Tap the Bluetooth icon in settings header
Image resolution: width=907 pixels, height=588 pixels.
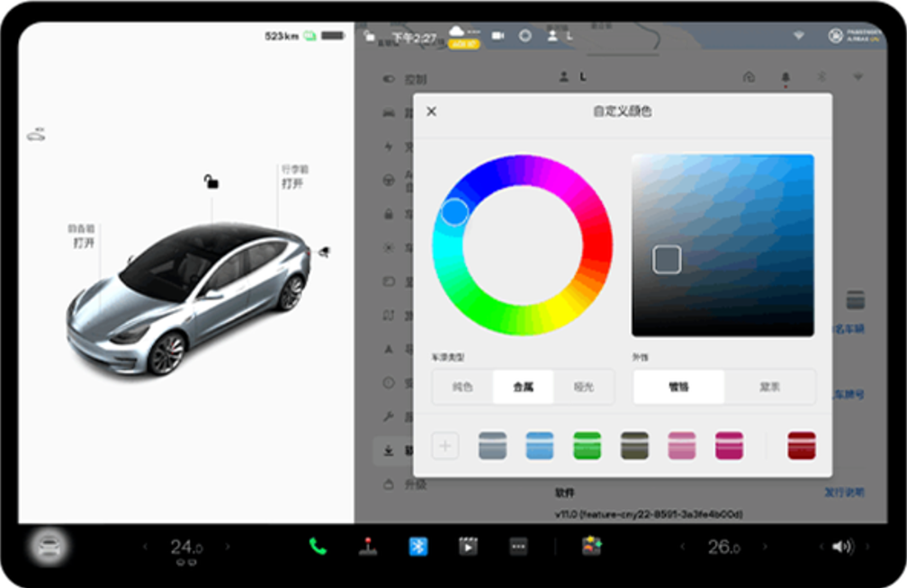pos(822,77)
